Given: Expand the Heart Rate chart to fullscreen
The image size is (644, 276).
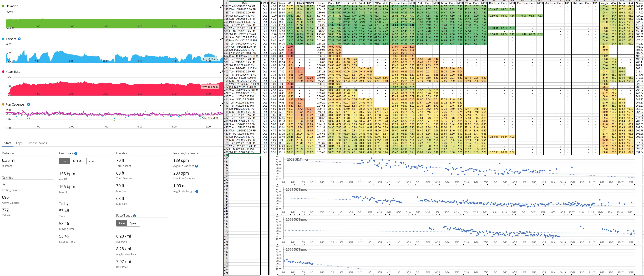Looking at the screenshot, I should click(x=221, y=72).
